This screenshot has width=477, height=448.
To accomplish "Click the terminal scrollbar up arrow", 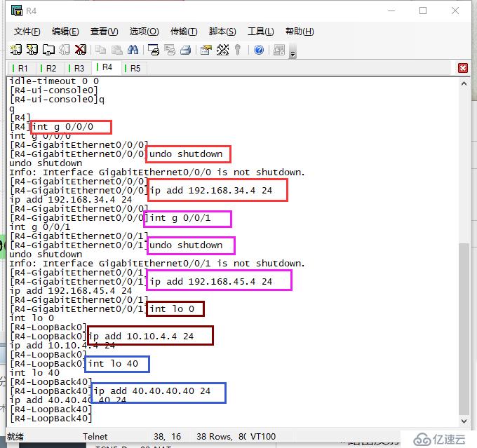I will click(464, 83).
